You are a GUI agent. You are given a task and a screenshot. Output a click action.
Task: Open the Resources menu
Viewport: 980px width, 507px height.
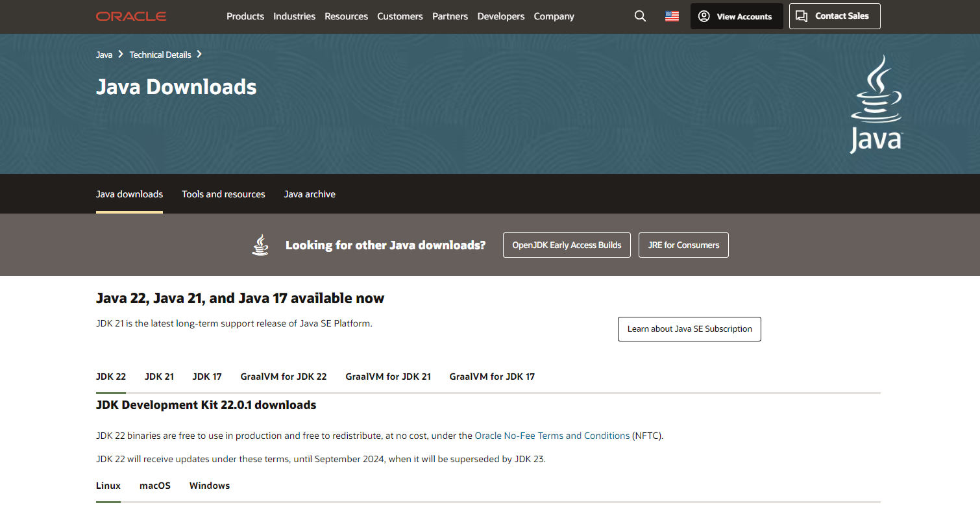point(346,16)
